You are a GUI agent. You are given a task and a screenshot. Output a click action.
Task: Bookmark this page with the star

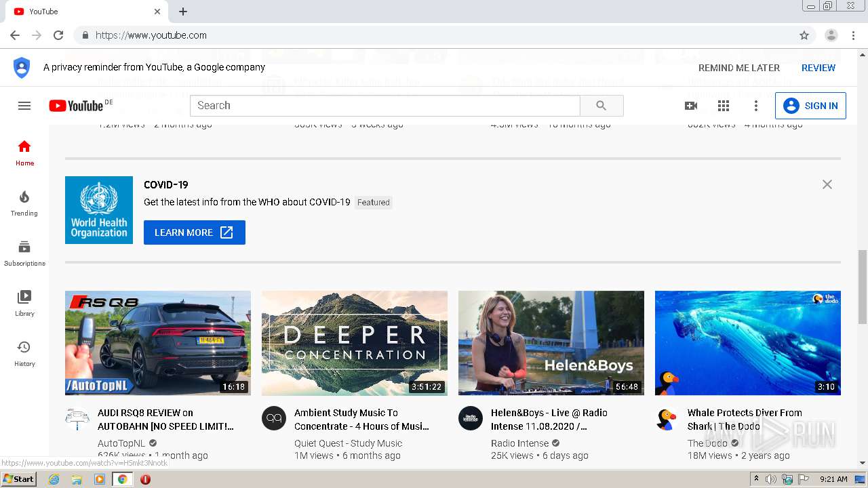[x=804, y=35]
